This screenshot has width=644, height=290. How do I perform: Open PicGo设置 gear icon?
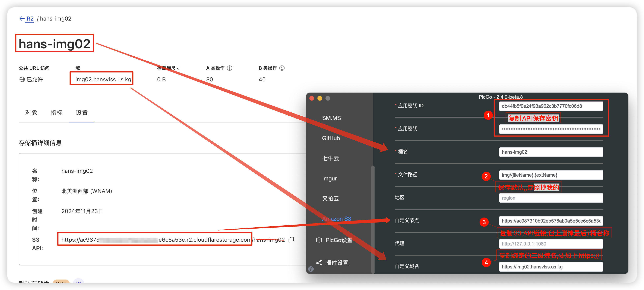pos(319,240)
